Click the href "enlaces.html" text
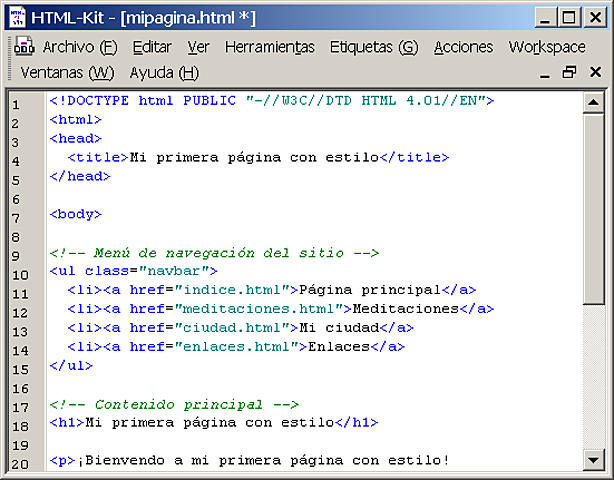This screenshot has width=614, height=480. [237, 346]
